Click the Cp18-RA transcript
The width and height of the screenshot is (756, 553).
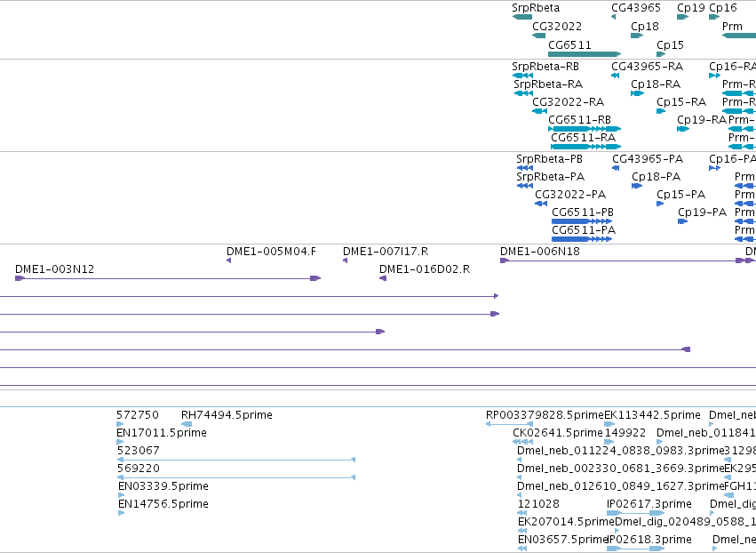tap(637, 93)
